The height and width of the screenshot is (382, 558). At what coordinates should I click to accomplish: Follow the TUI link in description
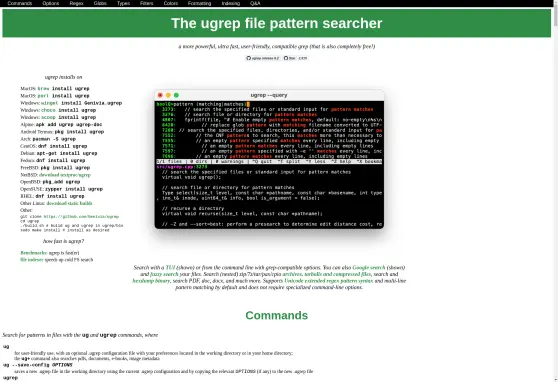point(170,267)
